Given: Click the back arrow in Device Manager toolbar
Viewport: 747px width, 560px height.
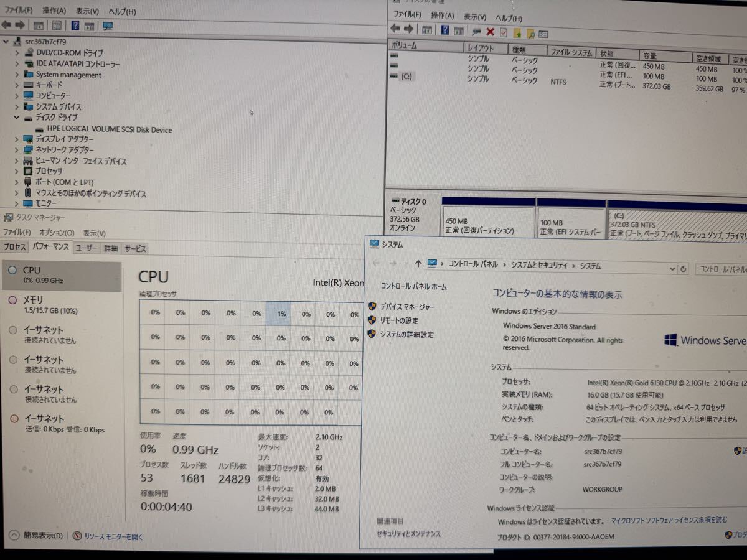Looking at the screenshot, I should pos(7,26).
